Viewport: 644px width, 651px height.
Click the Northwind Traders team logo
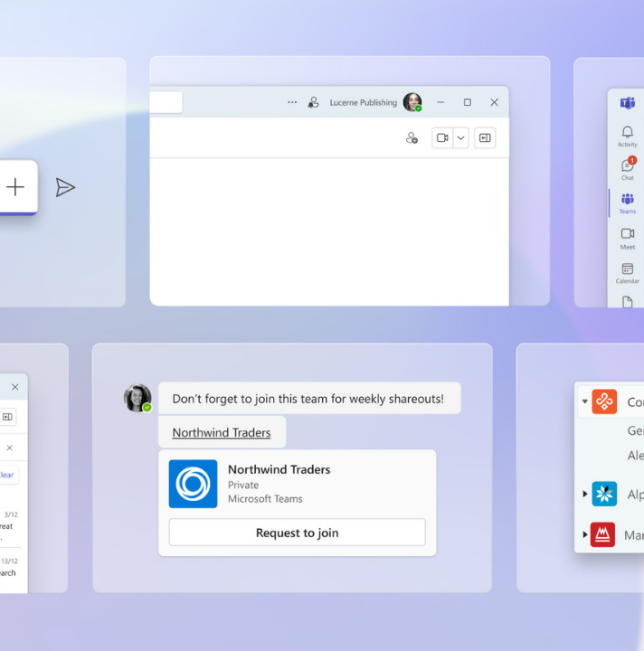[x=193, y=484]
